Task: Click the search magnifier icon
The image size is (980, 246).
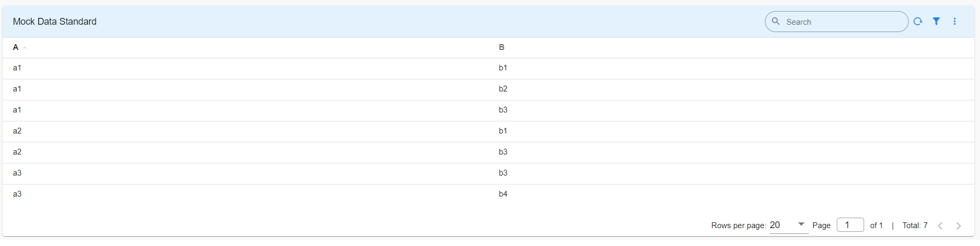Action: pyautogui.click(x=775, y=22)
